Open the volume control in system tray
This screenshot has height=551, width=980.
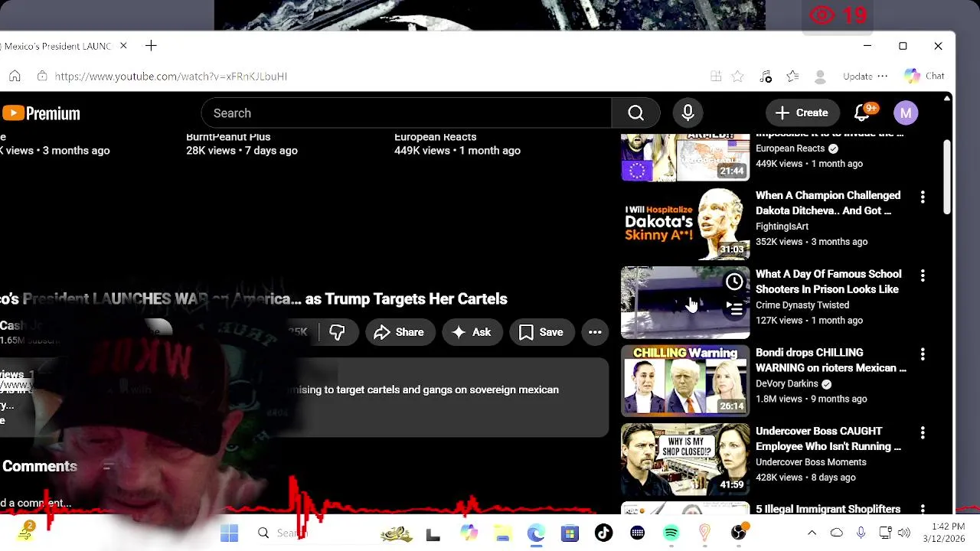pos(904,533)
